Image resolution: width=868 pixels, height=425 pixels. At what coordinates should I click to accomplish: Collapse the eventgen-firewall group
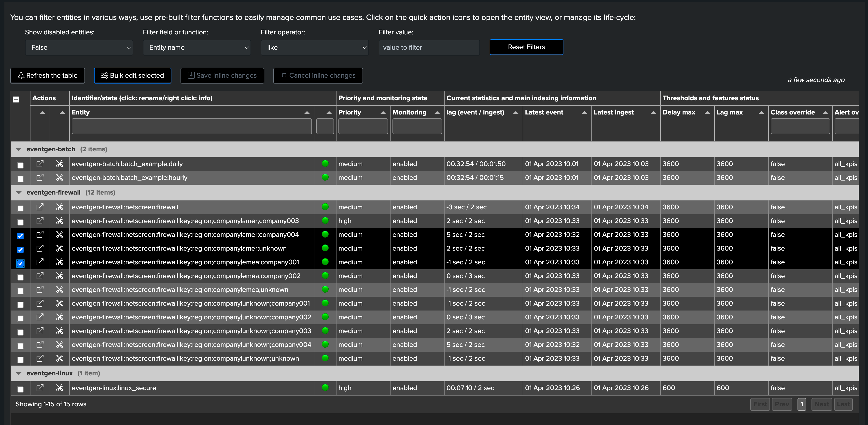click(19, 192)
